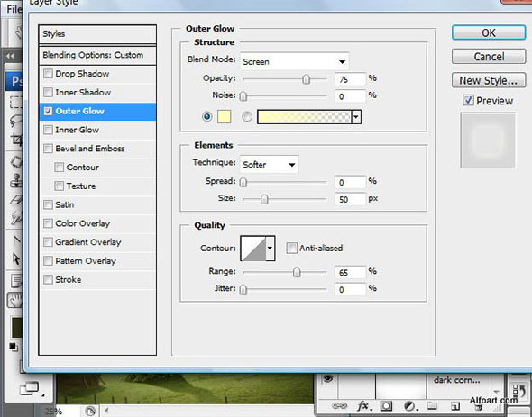Select the gradient glow radio button
532x417 pixels.
pos(247,117)
